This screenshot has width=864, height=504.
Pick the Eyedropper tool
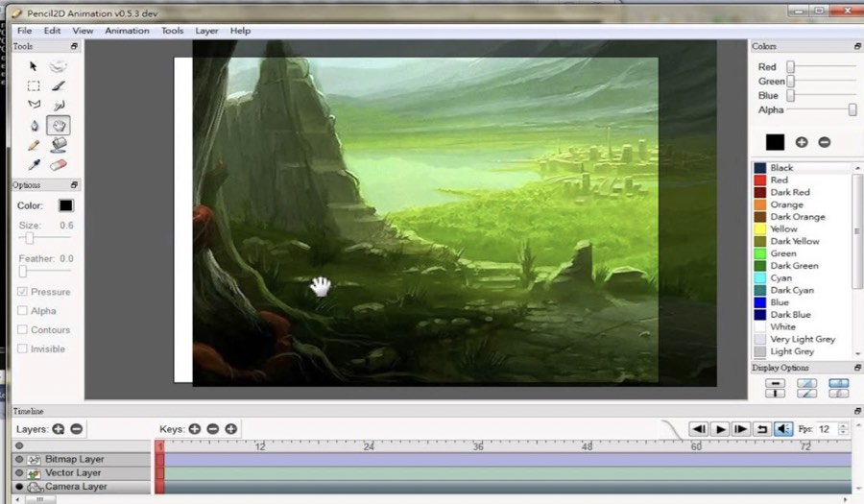coord(34,165)
